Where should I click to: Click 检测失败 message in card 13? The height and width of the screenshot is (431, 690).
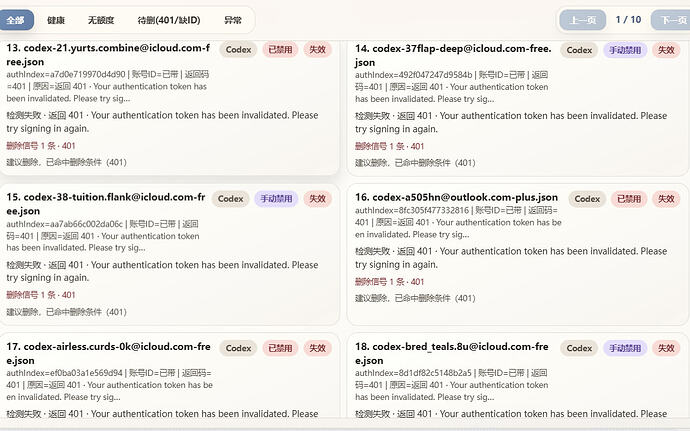click(162, 122)
